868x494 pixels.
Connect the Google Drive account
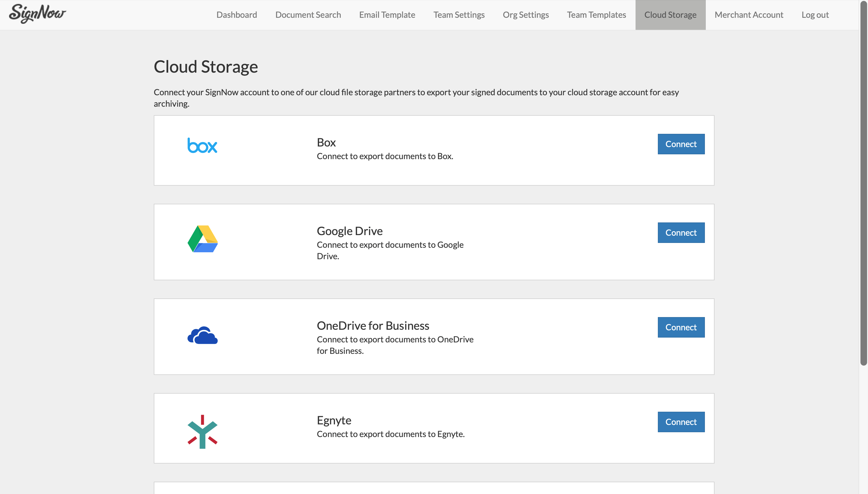(x=681, y=233)
